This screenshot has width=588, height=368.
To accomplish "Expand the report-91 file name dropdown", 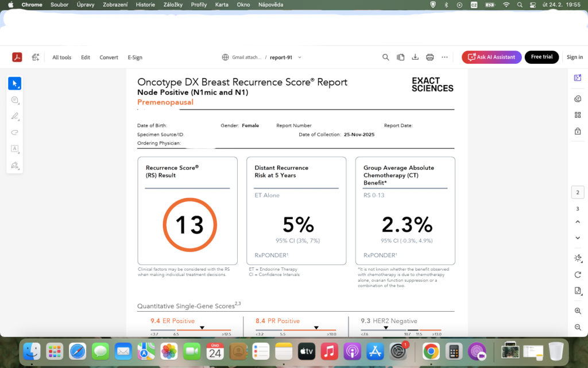I will click(x=299, y=57).
